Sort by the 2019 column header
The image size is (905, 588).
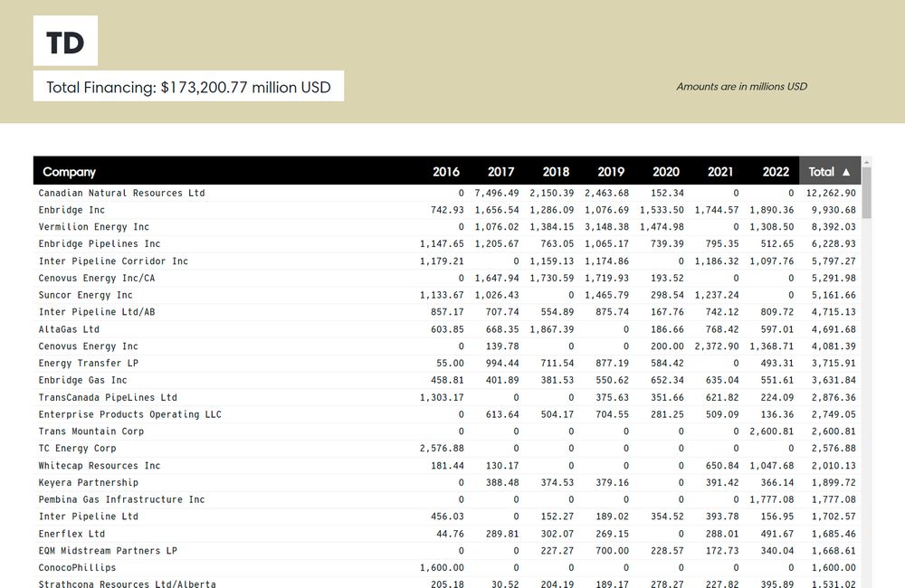(611, 171)
